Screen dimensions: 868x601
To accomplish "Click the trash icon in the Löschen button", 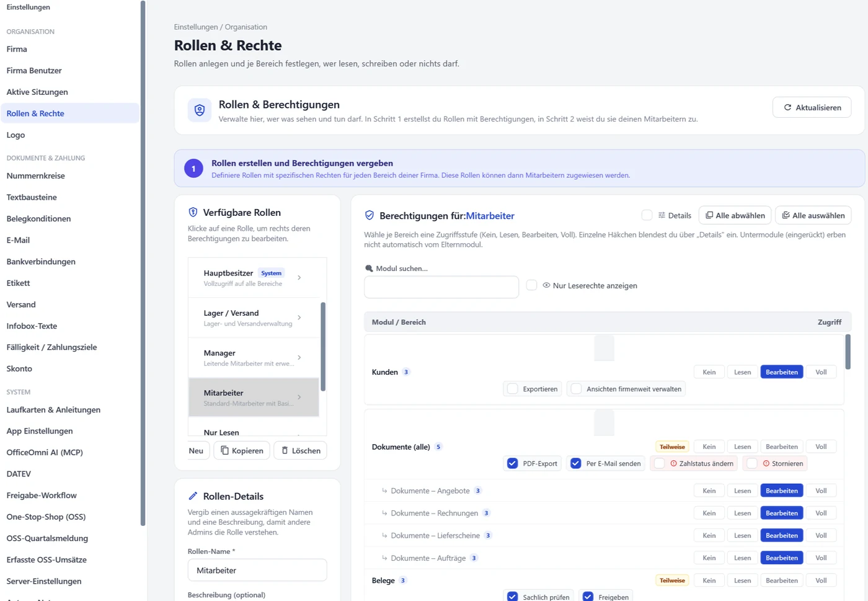I will pos(285,450).
